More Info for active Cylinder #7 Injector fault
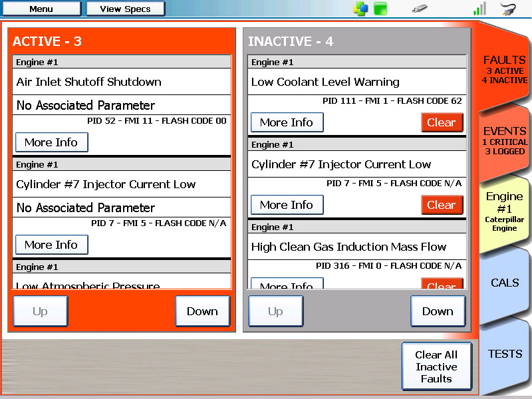Viewport: 532px width, 399px height. coord(51,245)
